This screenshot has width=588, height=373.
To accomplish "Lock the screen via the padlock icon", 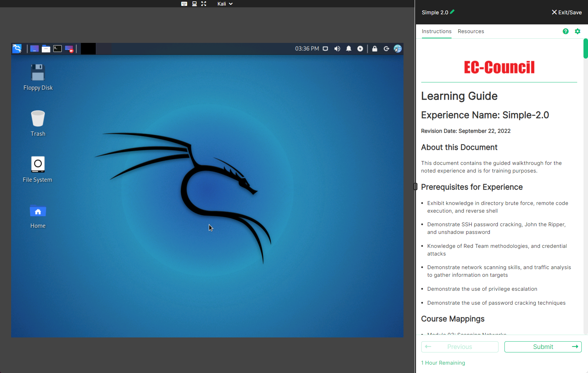I will point(375,49).
